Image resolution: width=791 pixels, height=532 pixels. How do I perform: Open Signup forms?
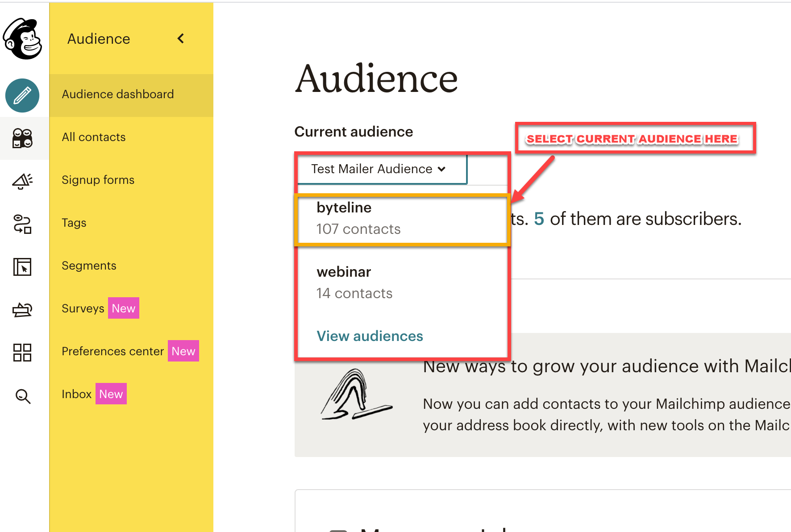98,180
